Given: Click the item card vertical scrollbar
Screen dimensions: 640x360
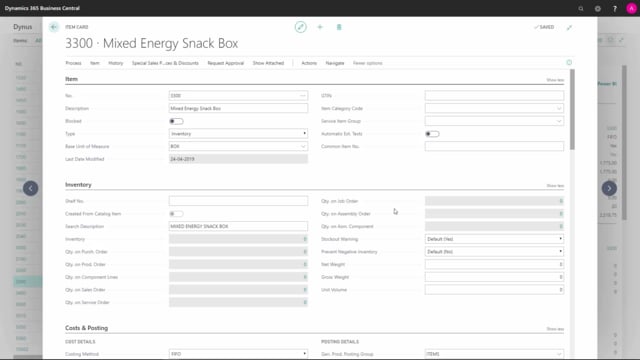Looking at the screenshot, I should [x=572, y=109].
